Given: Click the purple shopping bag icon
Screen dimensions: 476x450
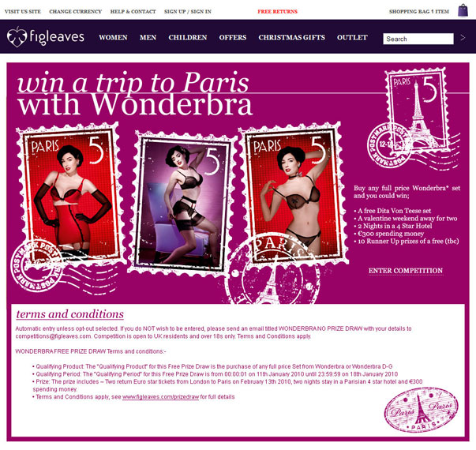Looking at the screenshot, I should 463,10.
